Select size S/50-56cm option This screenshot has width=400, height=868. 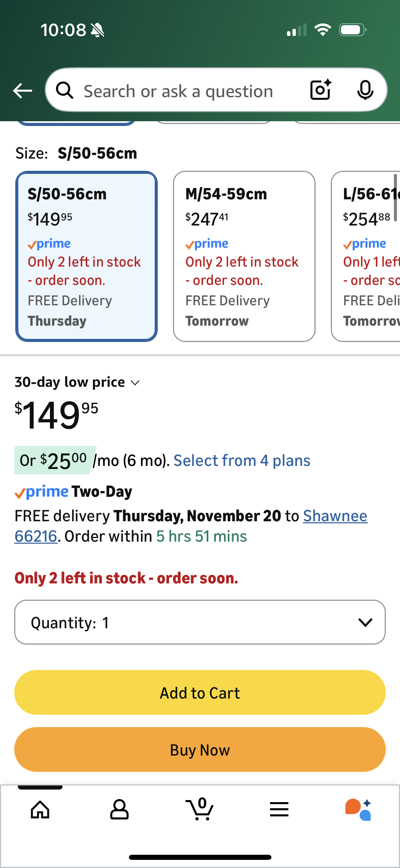(87, 256)
